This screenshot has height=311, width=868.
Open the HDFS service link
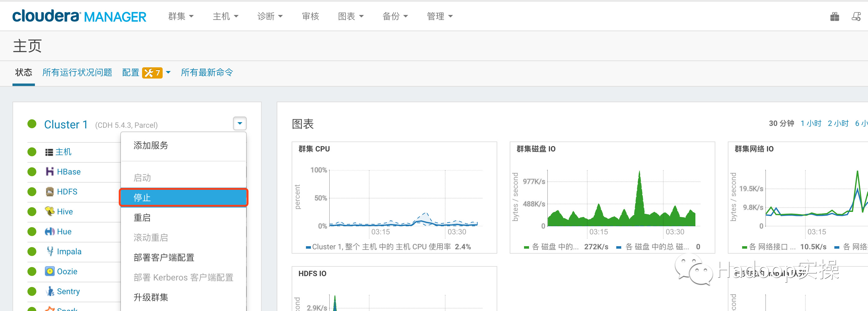67,192
